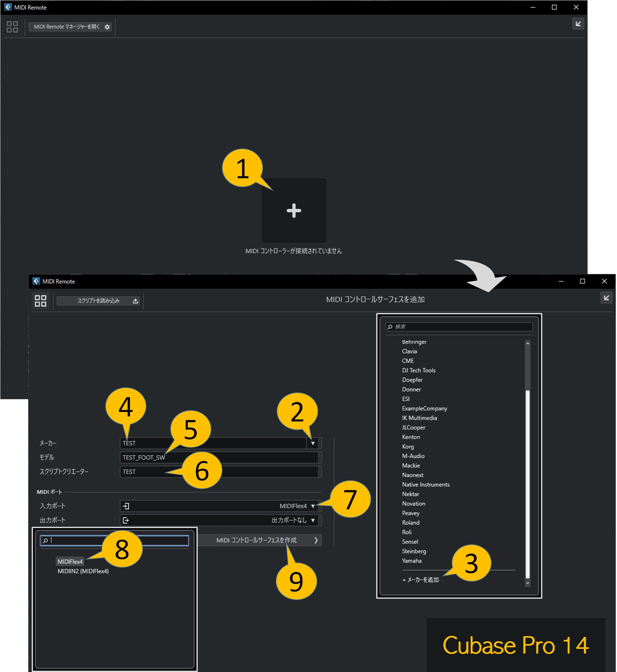Click MIDI コントロールサーフェスを作成 button

[x=260, y=540]
